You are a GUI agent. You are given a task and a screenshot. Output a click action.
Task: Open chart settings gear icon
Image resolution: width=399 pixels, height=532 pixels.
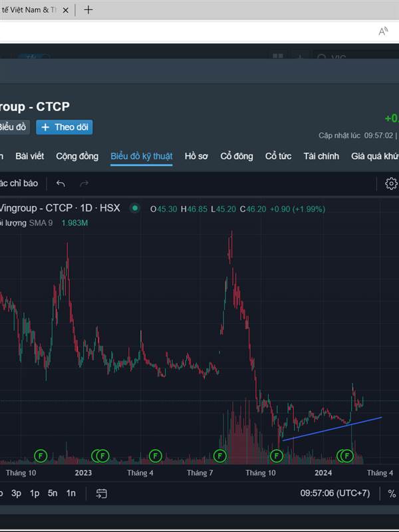391,184
